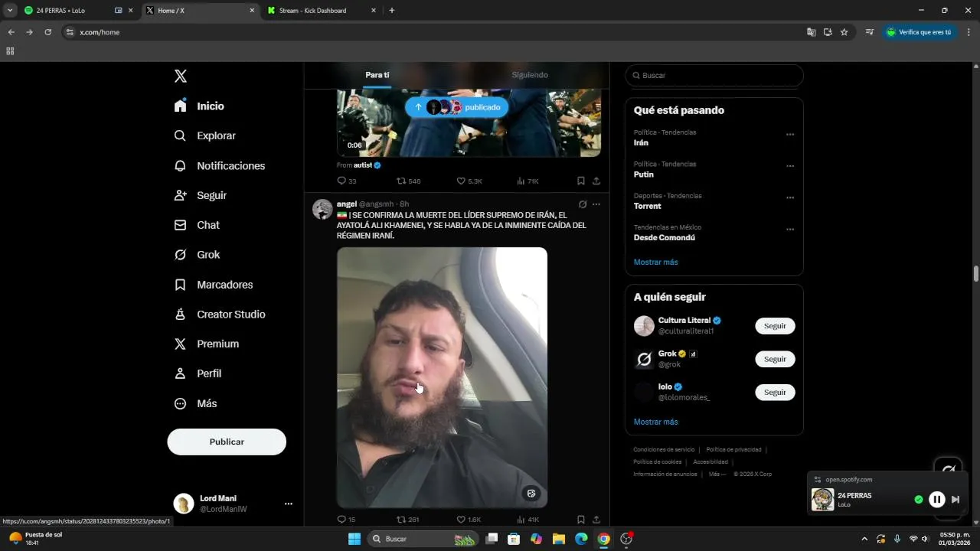Skip to next track in Spotify mini player
The width and height of the screenshot is (980, 551).
955,500
